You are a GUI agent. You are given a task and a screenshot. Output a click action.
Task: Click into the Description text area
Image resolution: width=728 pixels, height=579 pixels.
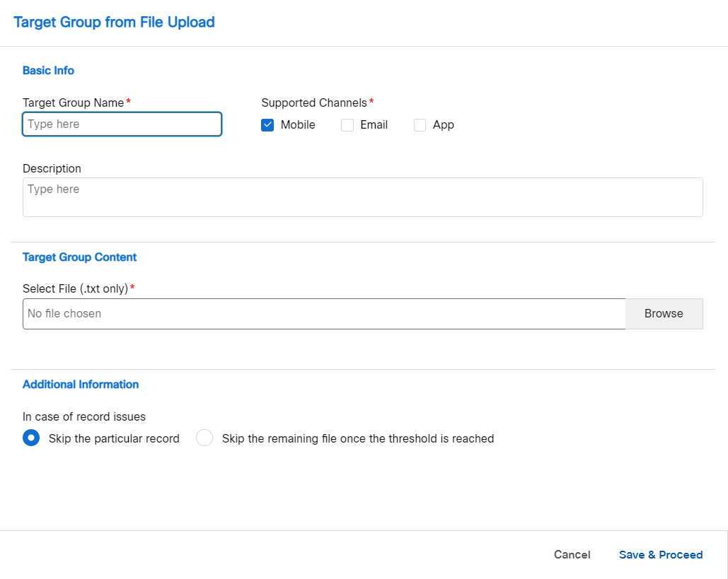[363, 197]
